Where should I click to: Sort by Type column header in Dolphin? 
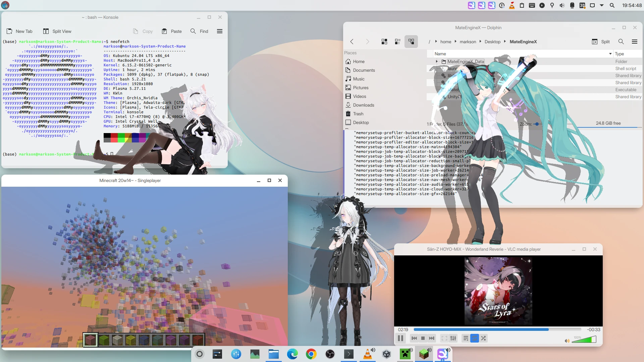[628, 54]
